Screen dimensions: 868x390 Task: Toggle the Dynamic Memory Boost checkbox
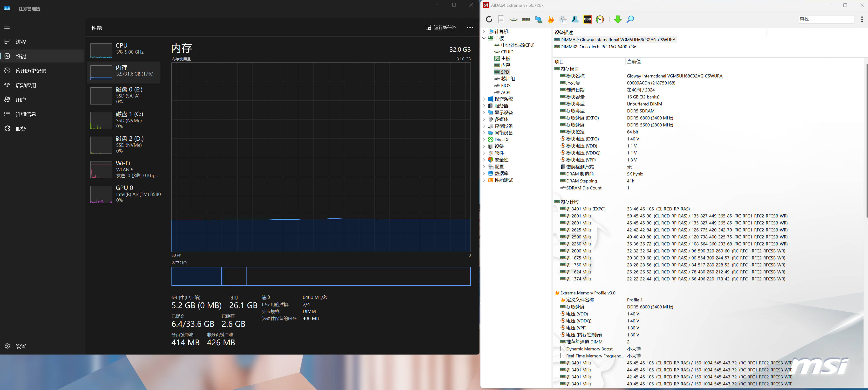(x=563, y=348)
